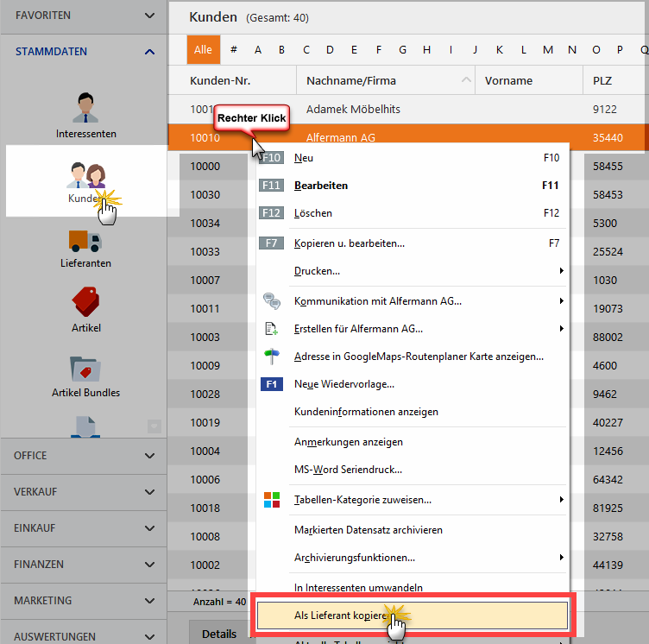Filter customers by letter K
The width and height of the screenshot is (649, 644).
[500, 50]
